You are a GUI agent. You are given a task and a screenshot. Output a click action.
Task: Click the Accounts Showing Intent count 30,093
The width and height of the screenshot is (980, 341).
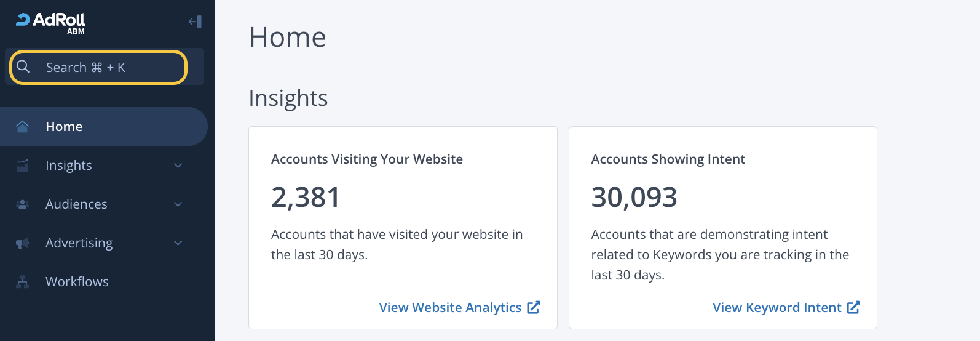(x=634, y=198)
